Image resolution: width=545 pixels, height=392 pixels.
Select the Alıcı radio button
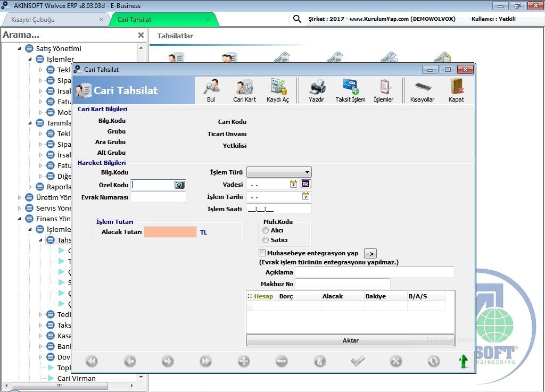pos(266,230)
